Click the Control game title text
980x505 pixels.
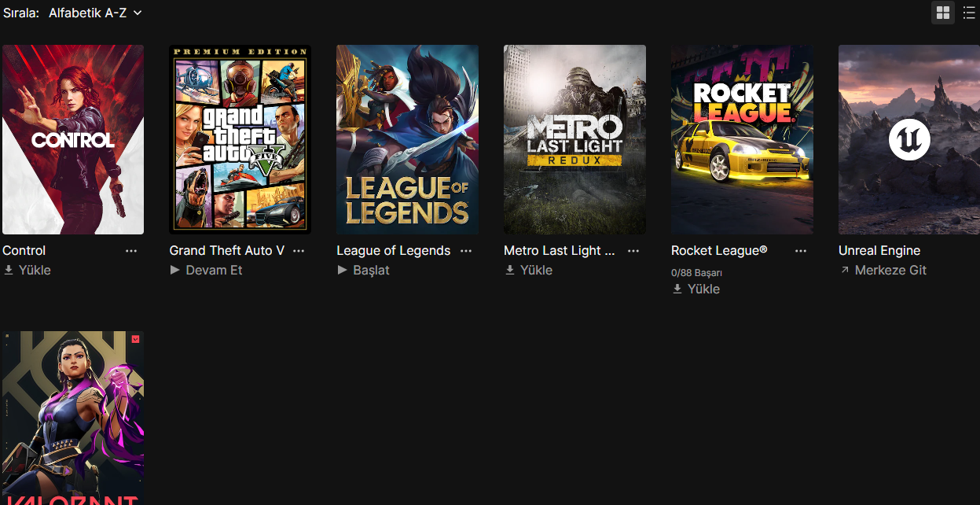24,251
